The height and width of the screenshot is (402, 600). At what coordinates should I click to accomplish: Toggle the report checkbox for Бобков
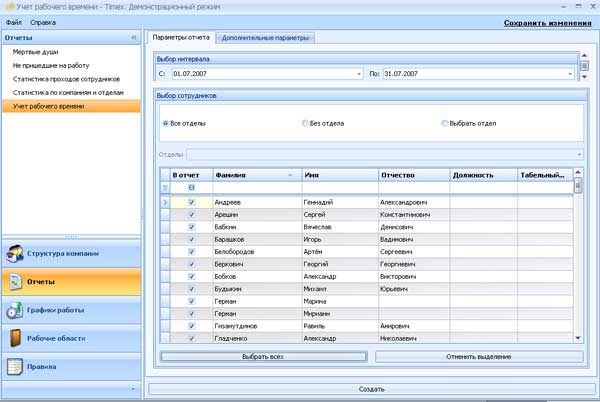[192, 277]
